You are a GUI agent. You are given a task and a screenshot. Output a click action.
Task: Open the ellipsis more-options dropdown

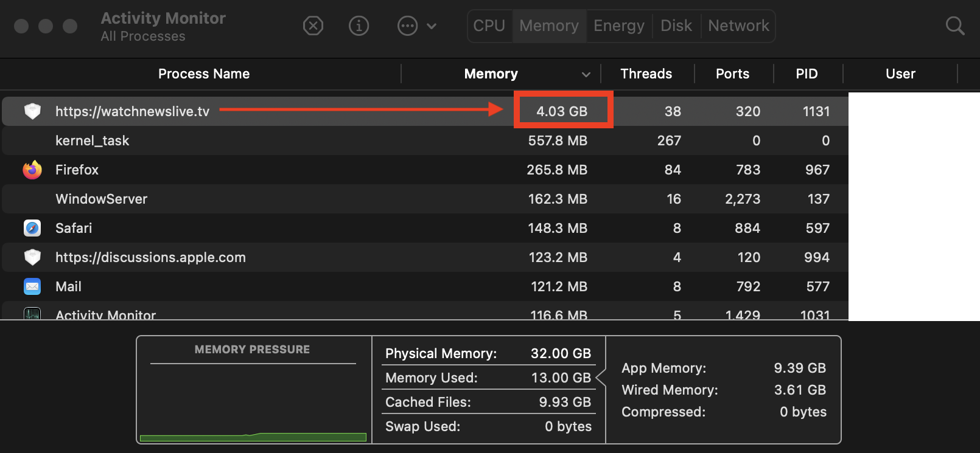pos(416,26)
